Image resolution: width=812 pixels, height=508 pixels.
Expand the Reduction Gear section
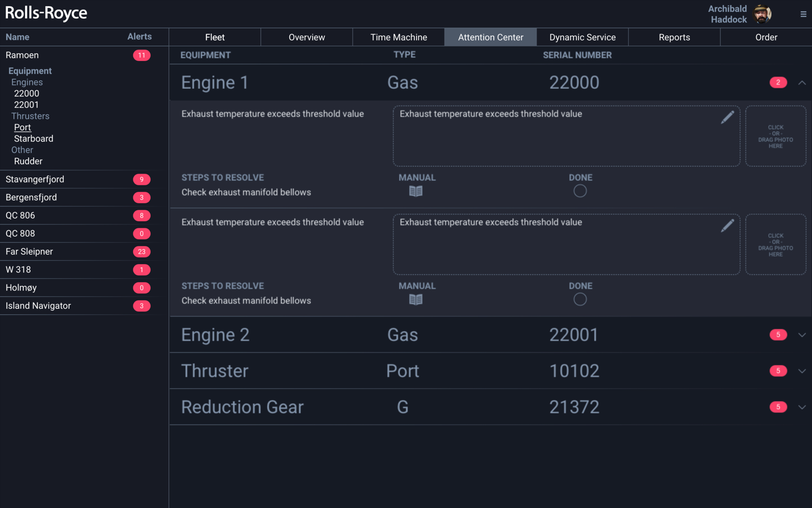coord(802,406)
